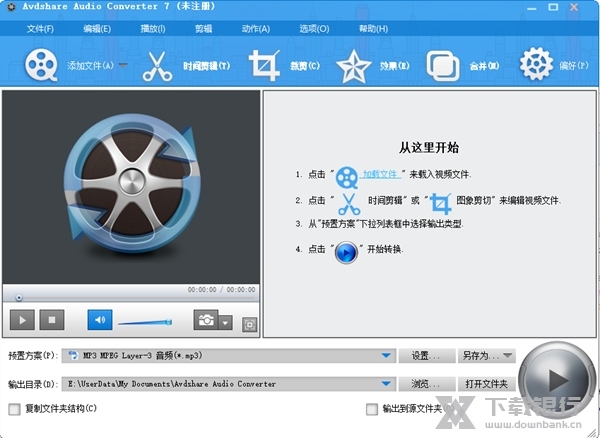This screenshot has height=438, width=600.
Task: Open the star Effect icon
Action: (x=354, y=67)
